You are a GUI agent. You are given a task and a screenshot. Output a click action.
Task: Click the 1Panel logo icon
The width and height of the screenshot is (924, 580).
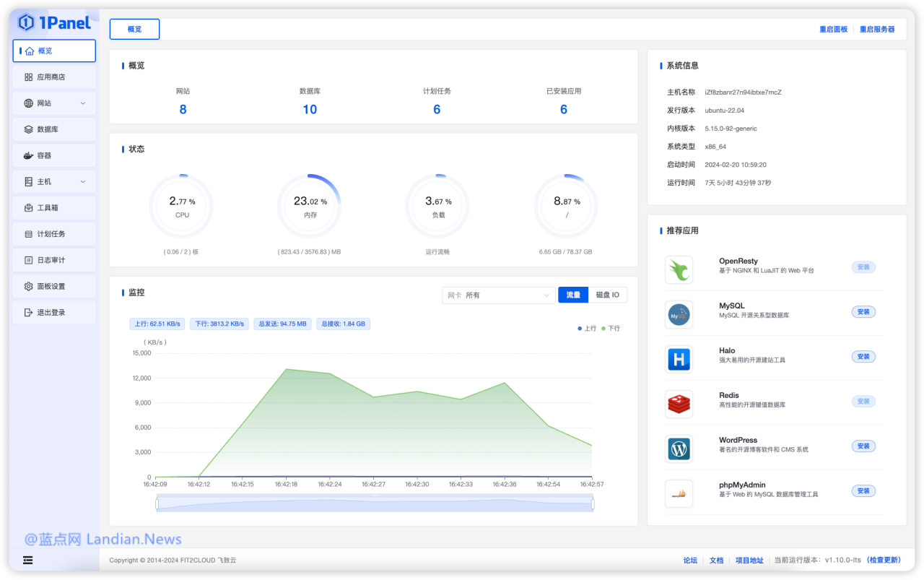27,22
